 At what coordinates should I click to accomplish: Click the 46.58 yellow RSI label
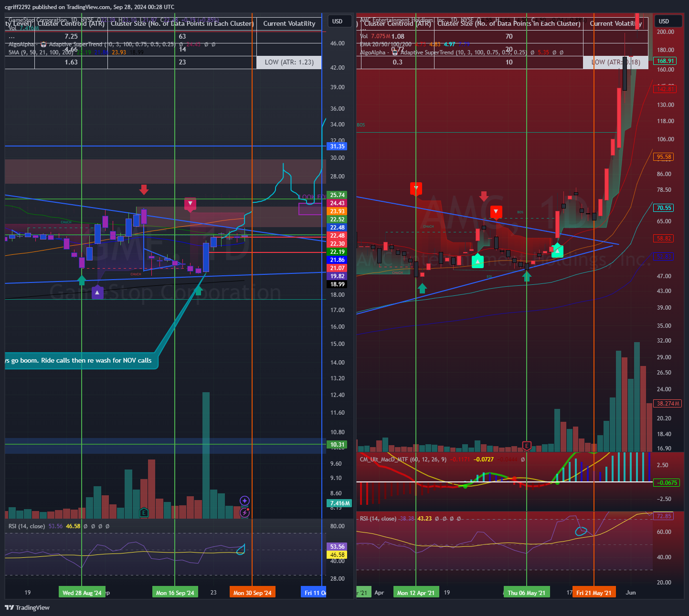(338, 555)
